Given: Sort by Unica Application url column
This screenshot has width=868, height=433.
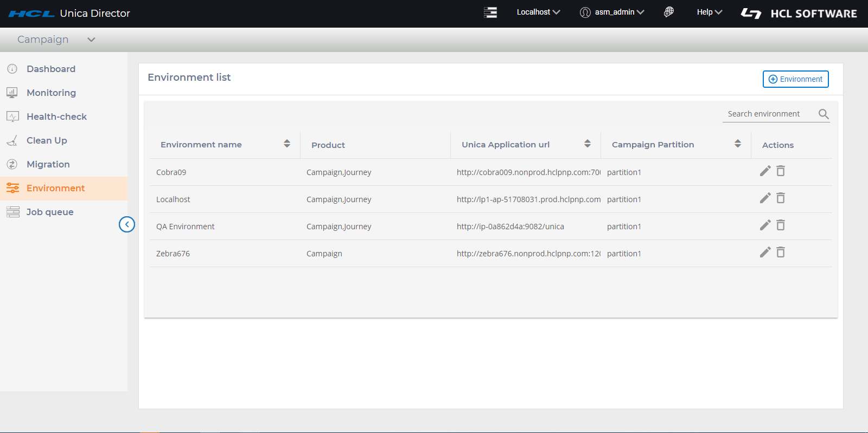Looking at the screenshot, I should (x=588, y=144).
